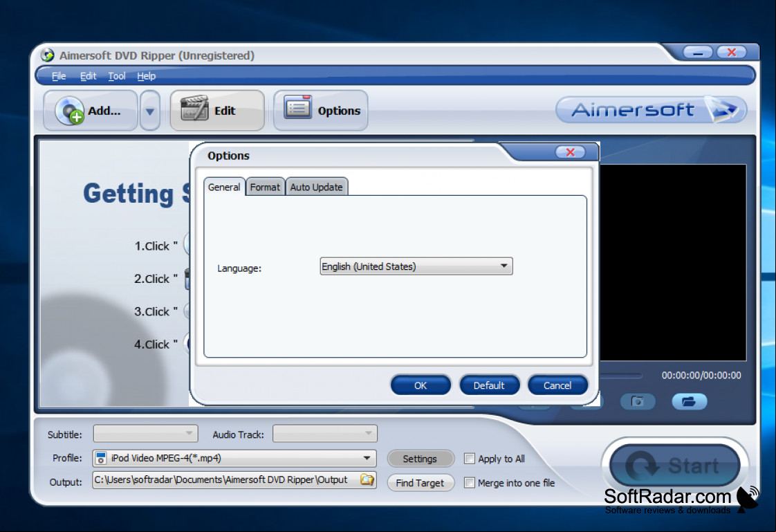Click the large Start button
Viewport: 776px width, 532px height.
(x=675, y=465)
